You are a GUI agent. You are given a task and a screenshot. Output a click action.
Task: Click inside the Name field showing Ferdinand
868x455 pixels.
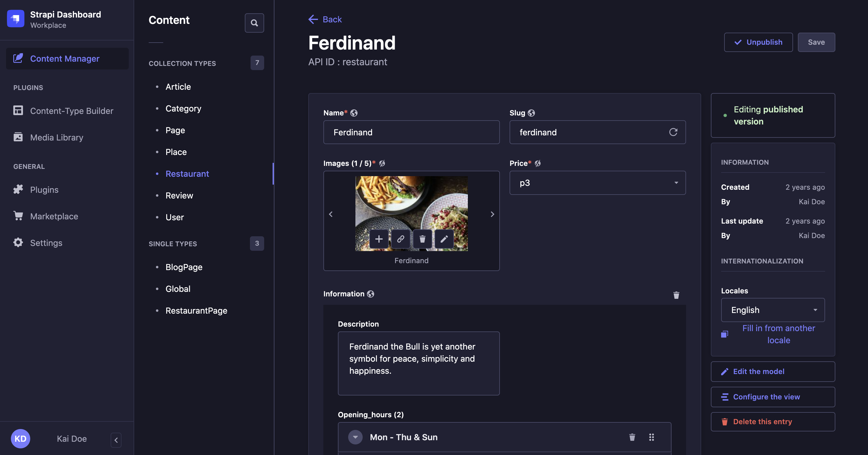(x=411, y=132)
